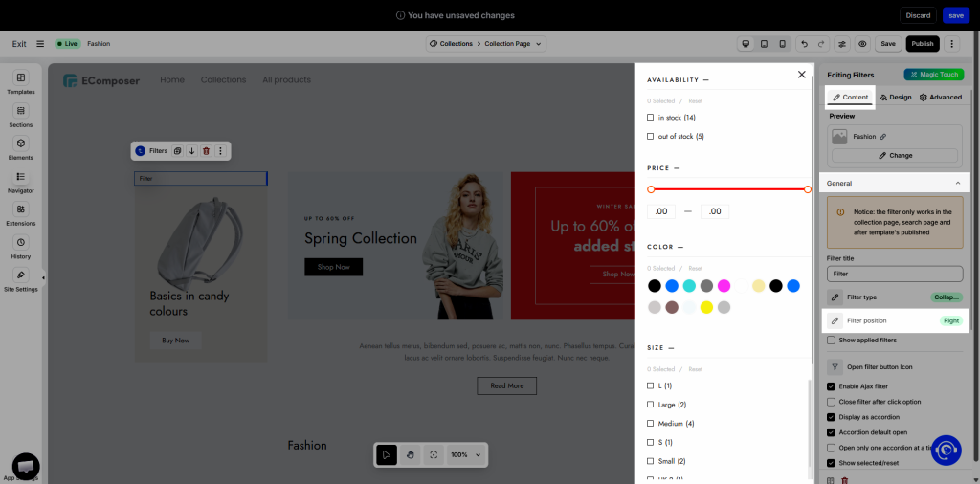Close the filter drawer with X
Screen dimensions: 980x484
point(802,75)
